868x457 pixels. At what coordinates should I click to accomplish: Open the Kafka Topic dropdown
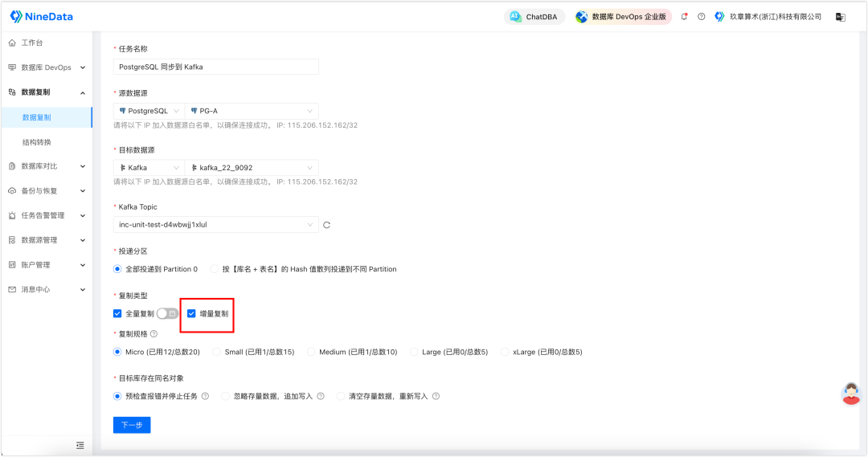[x=216, y=225]
